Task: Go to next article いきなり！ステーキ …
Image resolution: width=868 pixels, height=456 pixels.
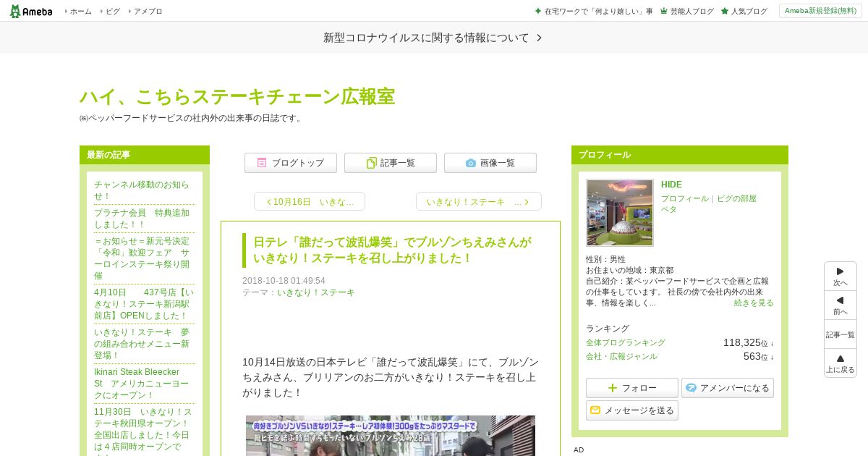Action: click(x=479, y=201)
